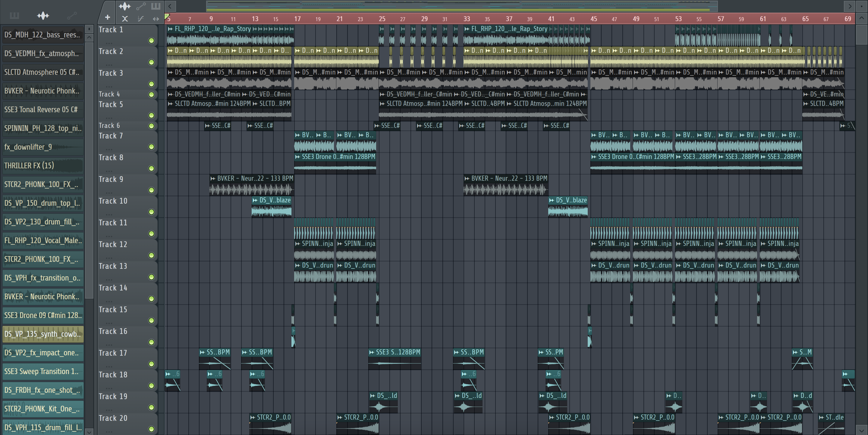Show automation clips in the picker panel
Image resolution: width=868 pixels, height=435 pixels.
pos(72,15)
